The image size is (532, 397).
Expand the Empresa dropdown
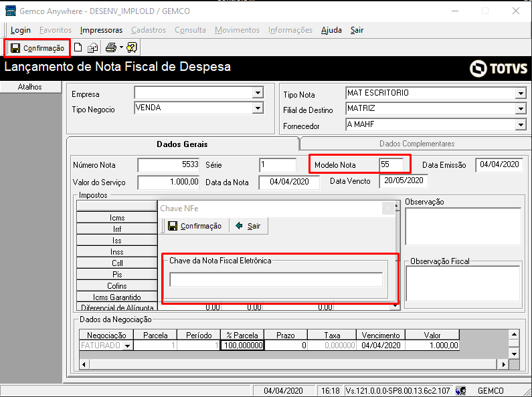pyautogui.click(x=258, y=93)
